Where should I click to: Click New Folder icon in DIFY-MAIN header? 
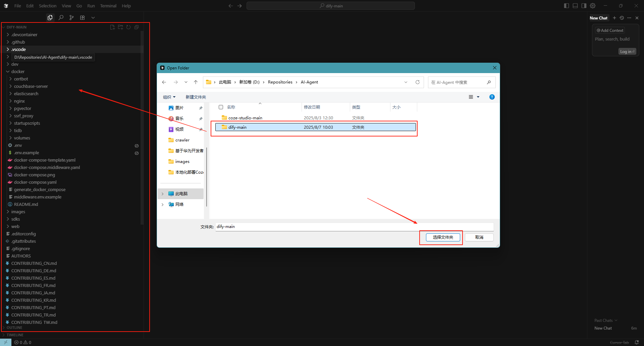(x=120, y=27)
